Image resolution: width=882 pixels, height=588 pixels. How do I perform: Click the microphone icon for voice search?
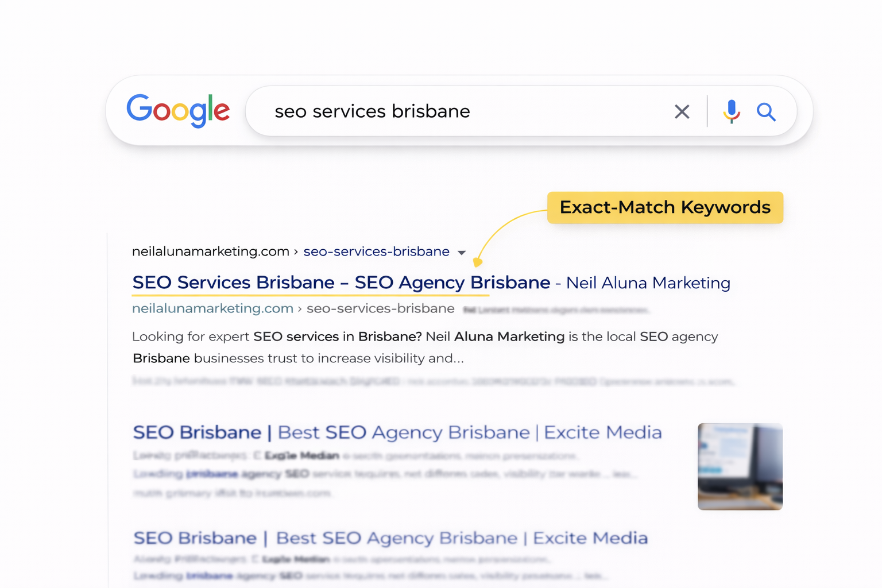[732, 111]
